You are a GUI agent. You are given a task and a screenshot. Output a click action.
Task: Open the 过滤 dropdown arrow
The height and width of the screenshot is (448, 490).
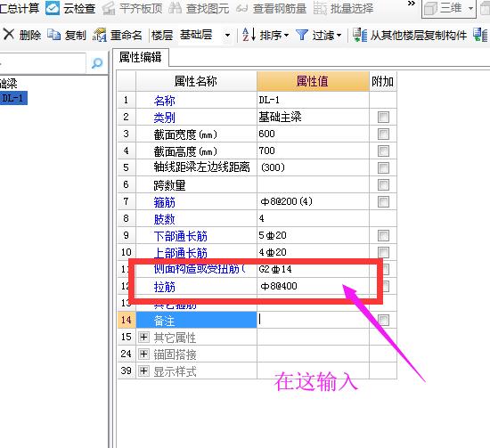click(x=339, y=35)
